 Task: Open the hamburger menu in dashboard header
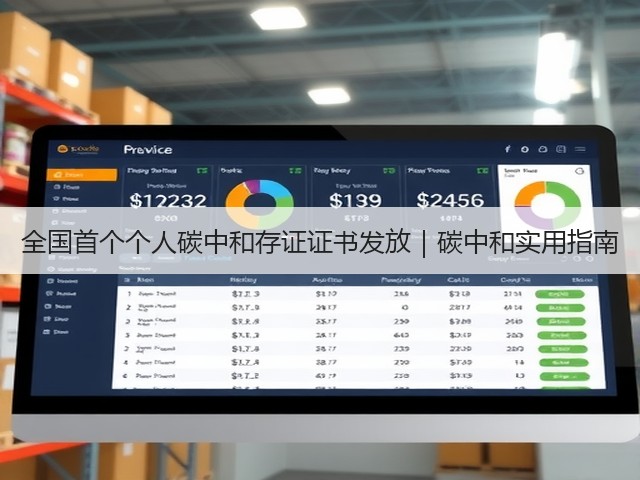(580, 149)
